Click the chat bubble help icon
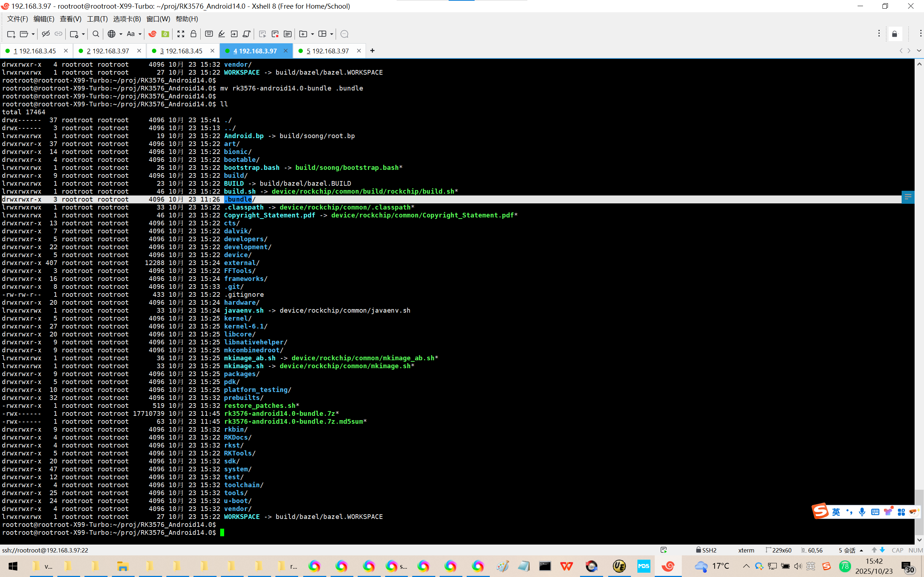The width and height of the screenshot is (924, 577). click(x=344, y=34)
